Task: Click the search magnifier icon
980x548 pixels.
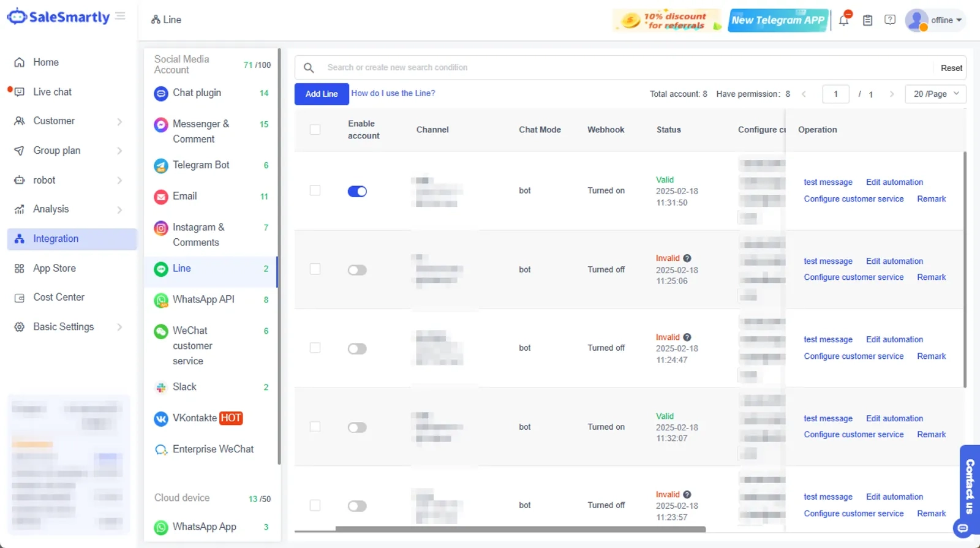Action: pyautogui.click(x=309, y=67)
